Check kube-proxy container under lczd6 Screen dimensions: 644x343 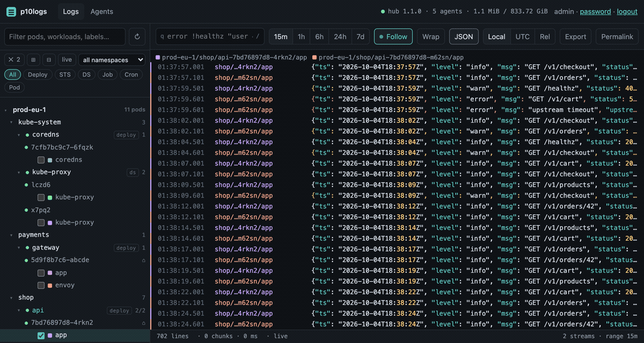pyautogui.click(x=41, y=198)
